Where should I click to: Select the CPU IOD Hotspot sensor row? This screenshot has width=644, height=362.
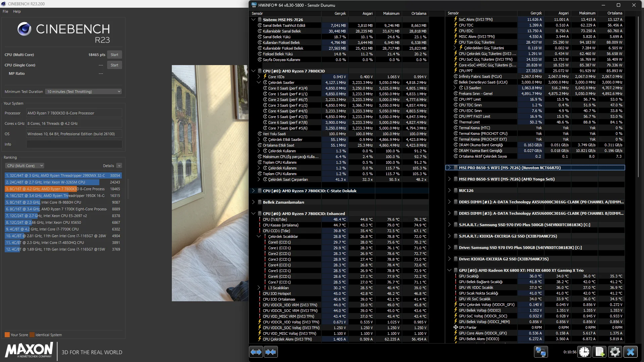340,294
